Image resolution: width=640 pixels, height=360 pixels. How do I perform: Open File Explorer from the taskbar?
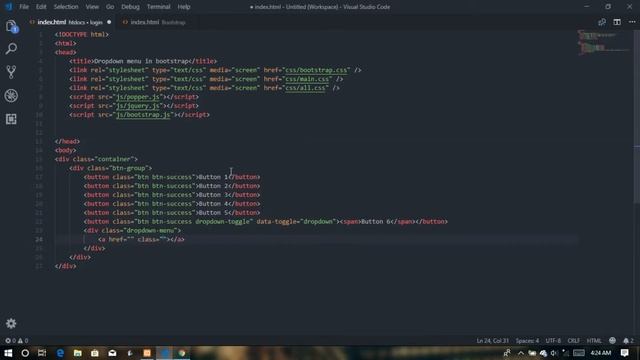(x=78, y=353)
